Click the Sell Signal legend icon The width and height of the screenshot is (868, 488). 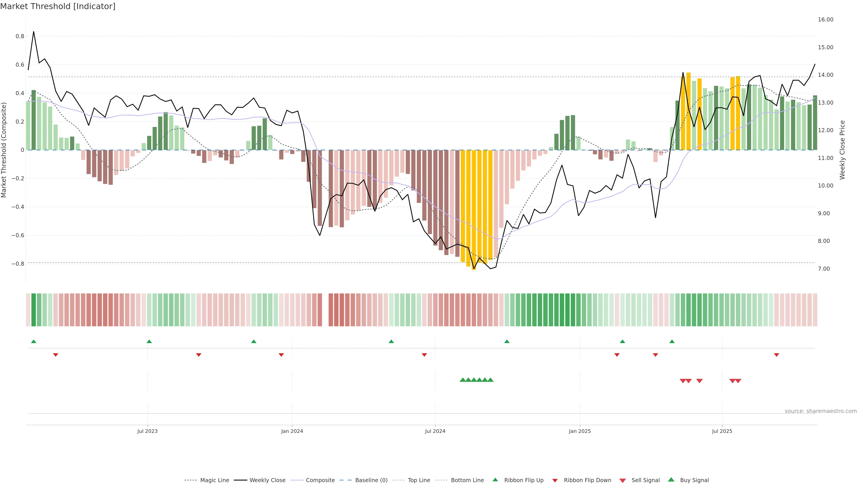point(623,481)
